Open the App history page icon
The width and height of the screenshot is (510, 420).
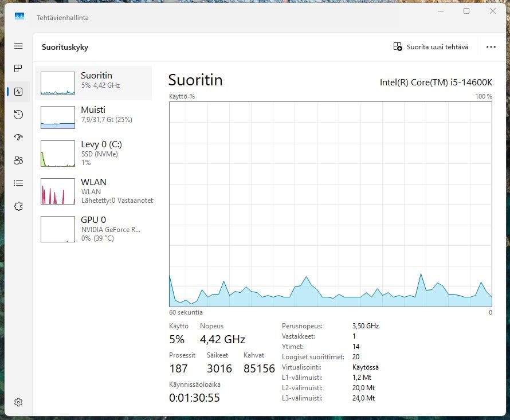[18, 115]
